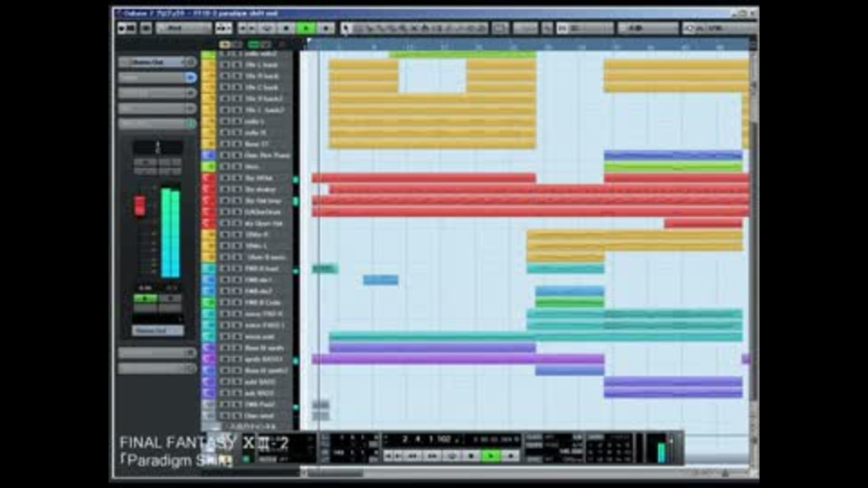The height and width of the screenshot is (488, 868).
Task: Click red track icon of Str HiHat track
Action: point(209,178)
